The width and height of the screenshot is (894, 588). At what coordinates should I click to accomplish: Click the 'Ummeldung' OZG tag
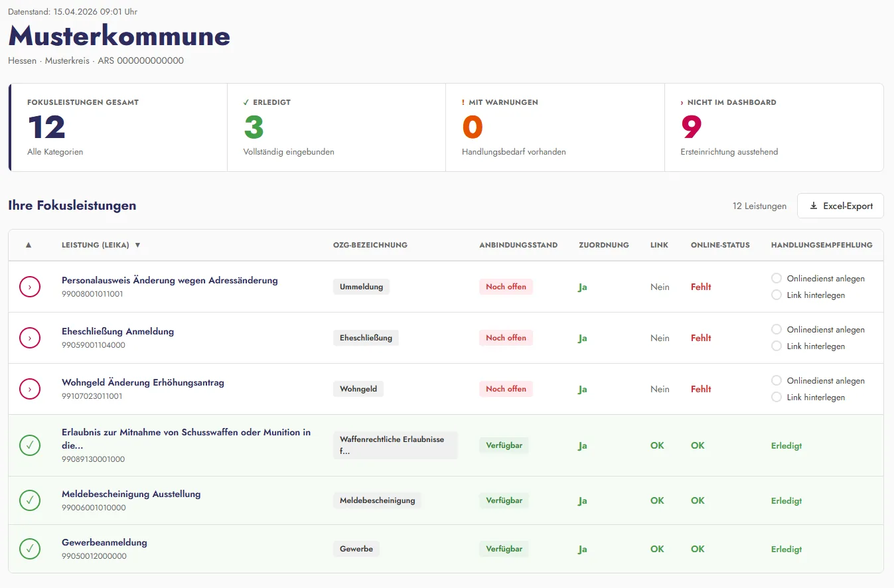click(361, 287)
